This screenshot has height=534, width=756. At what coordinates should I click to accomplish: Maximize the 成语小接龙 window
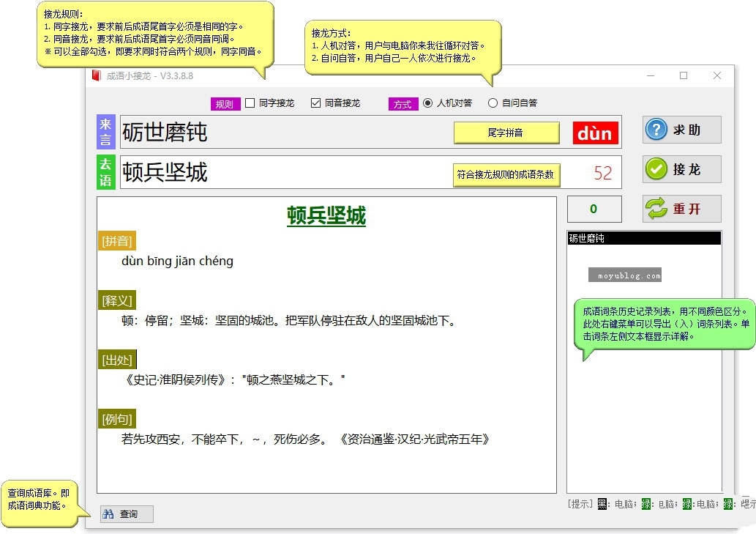pos(684,75)
